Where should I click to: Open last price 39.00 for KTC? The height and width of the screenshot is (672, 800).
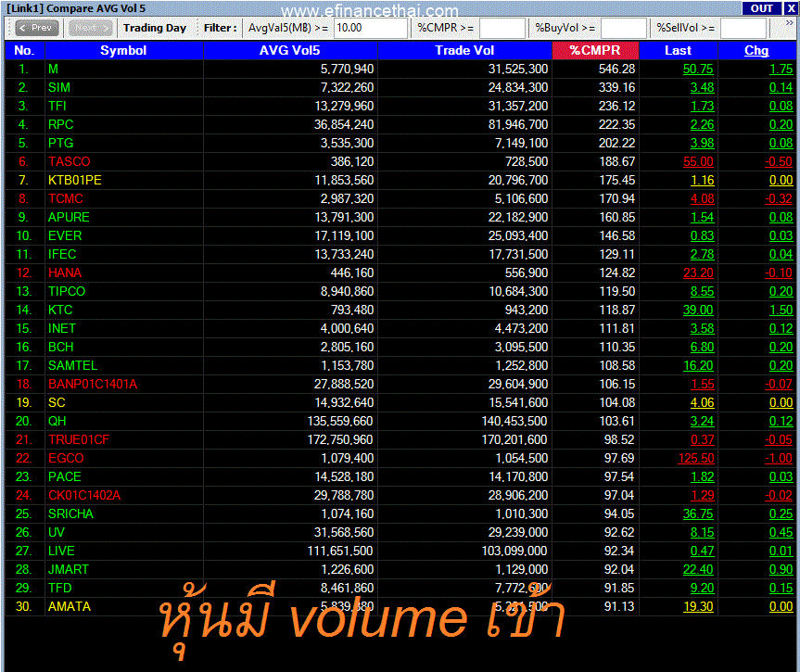[698, 311]
